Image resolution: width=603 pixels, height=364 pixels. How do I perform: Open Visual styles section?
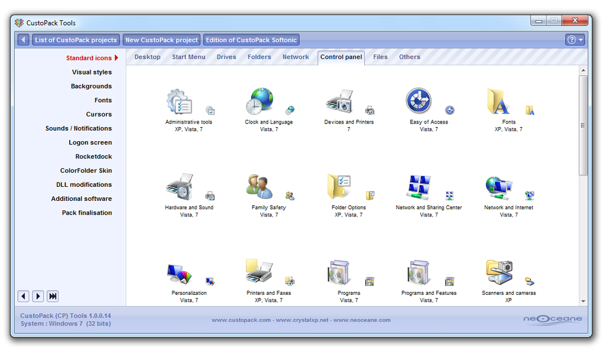(x=92, y=72)
